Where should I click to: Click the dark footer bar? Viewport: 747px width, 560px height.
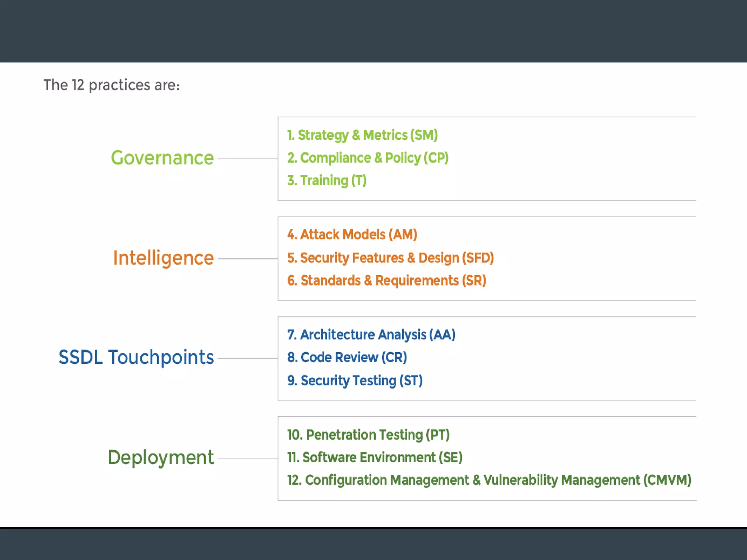pos(373,544)
